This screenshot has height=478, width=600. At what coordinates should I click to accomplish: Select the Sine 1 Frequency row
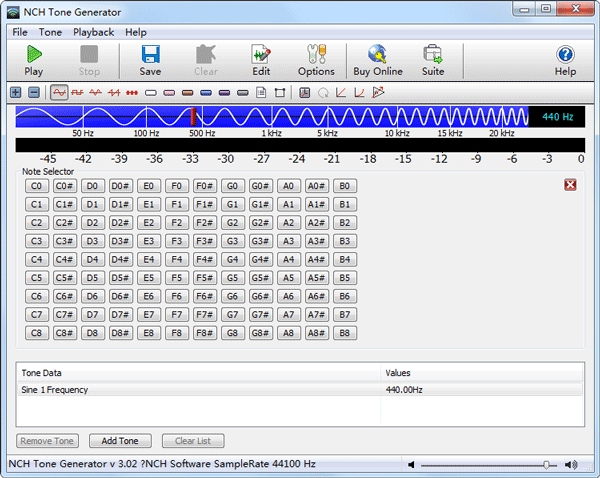[x=200, y=389]
